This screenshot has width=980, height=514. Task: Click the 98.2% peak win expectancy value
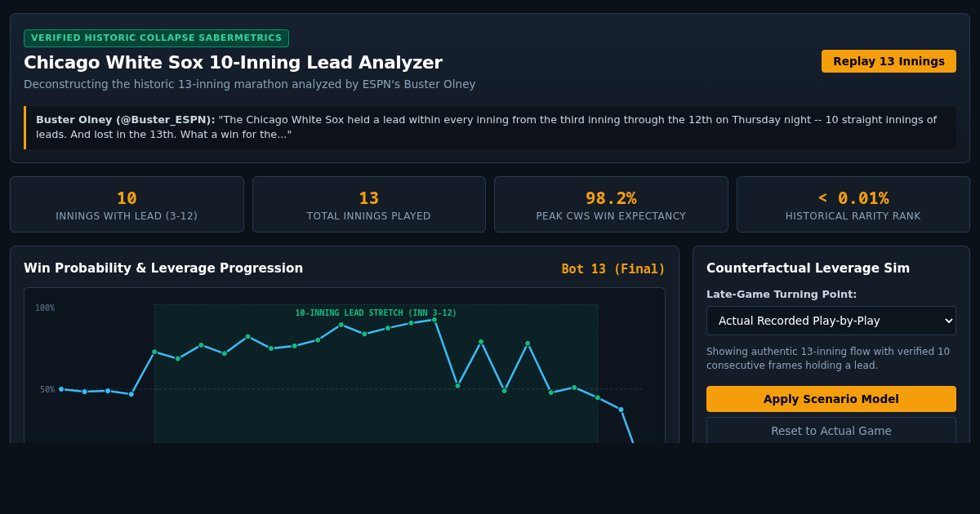pos(611,198)
